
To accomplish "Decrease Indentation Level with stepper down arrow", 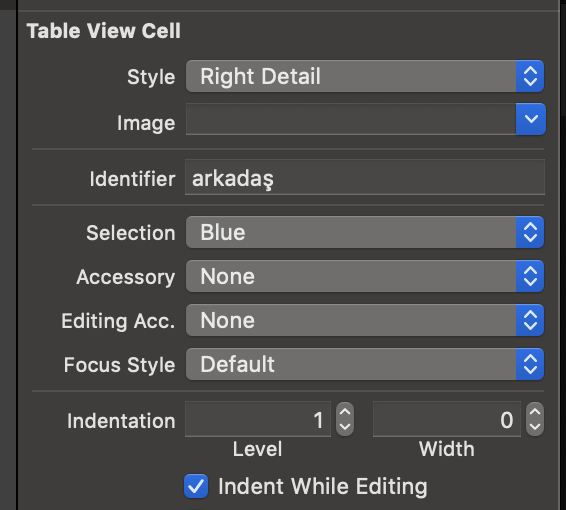I will (345, 427).
